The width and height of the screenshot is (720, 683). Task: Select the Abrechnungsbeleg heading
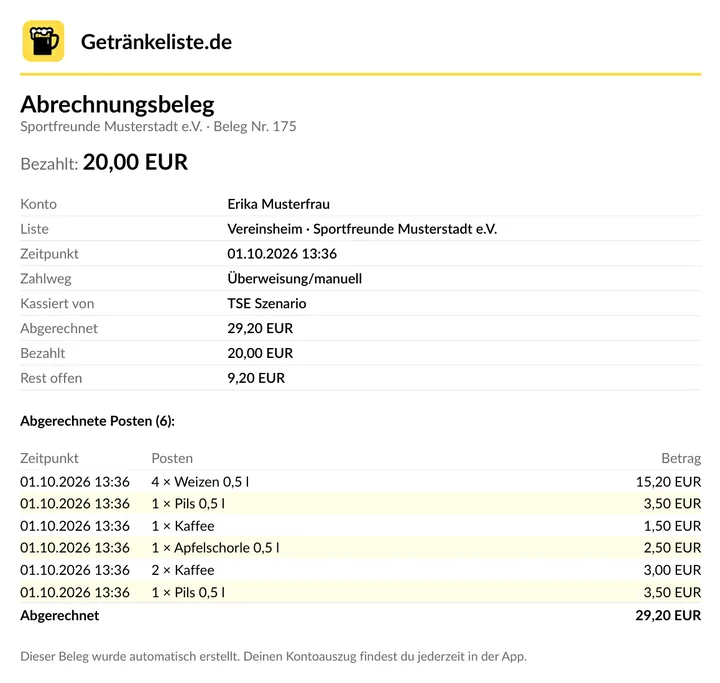pos(117,104)
